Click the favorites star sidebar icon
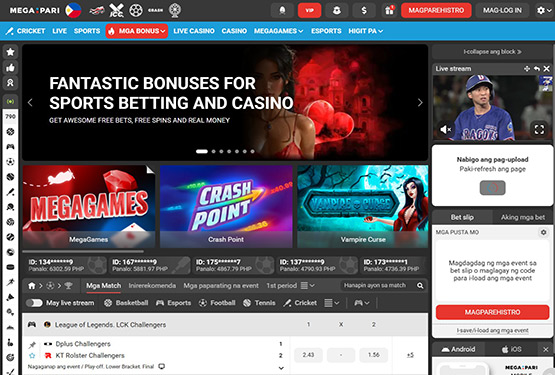The height and width of the screenshot is (375, 555). 10,52
